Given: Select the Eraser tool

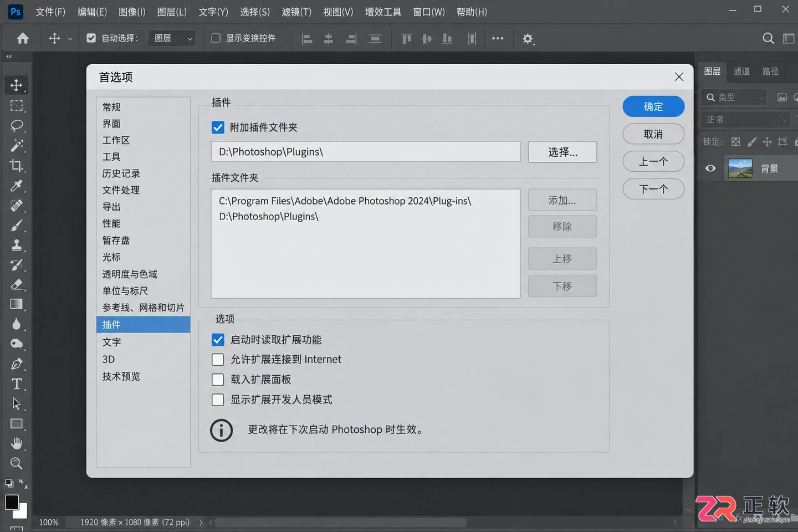Looking at the screenshot, I should [17, 284].
